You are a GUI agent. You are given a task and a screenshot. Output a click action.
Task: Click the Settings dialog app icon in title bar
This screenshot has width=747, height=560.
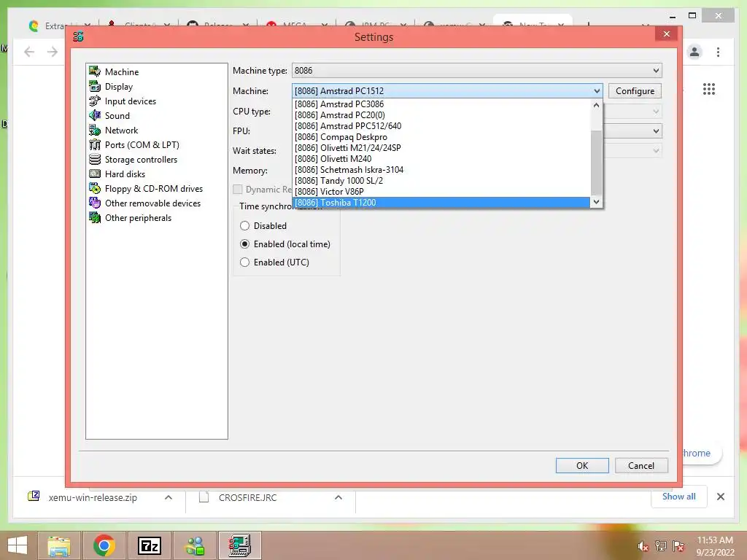(x=79, y=36)
